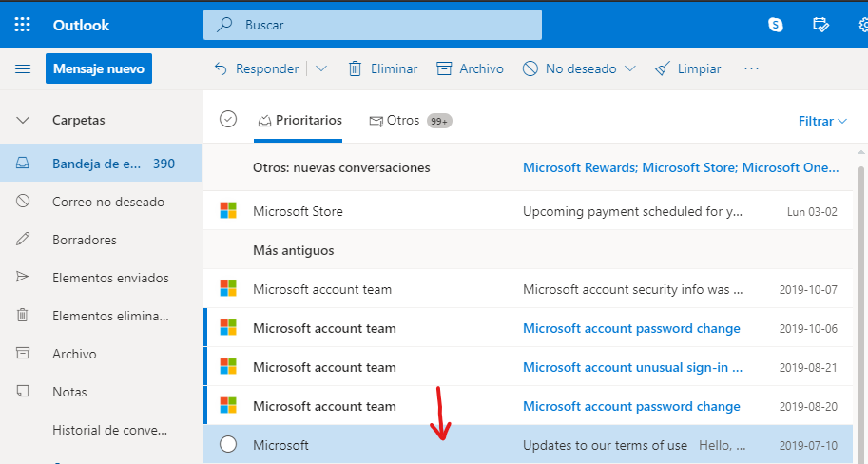The image size is (868, 464).
Task: Open Skype from the header icon
Action: [776, 25]
